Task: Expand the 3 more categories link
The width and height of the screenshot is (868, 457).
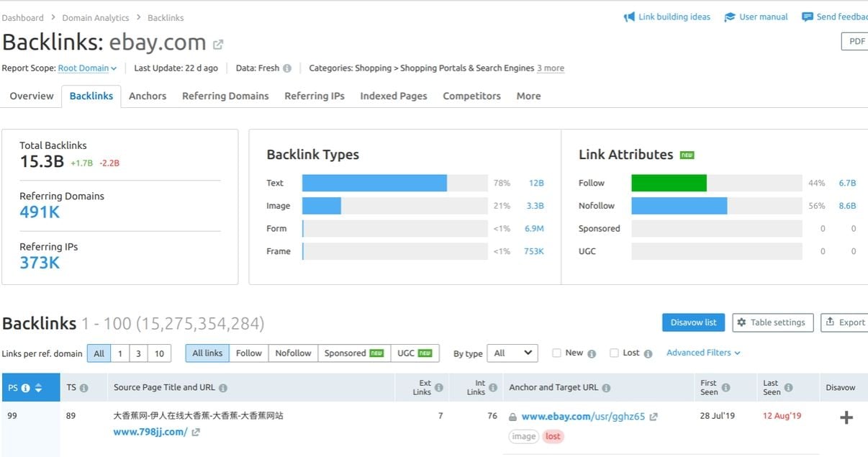Action: point(551,68)
